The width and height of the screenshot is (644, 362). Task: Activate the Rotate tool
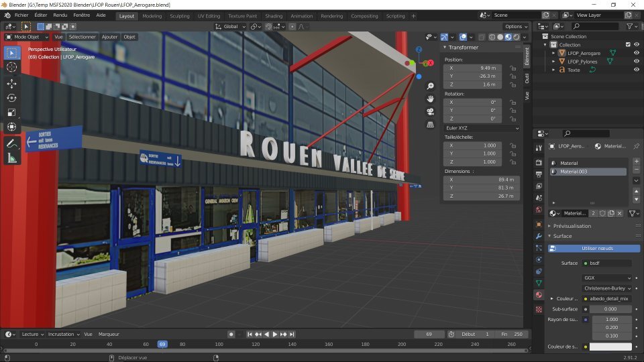point(11,98)
